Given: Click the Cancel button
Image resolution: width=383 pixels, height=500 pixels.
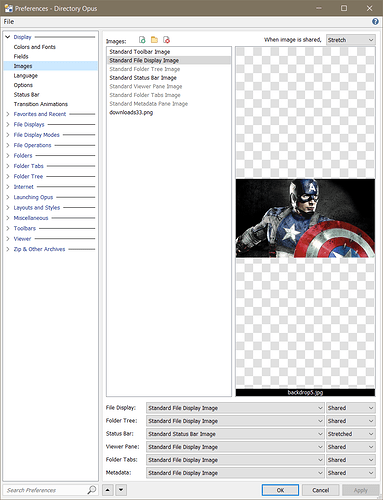Looking at the screenshot, I should click(x=320, y=490).
